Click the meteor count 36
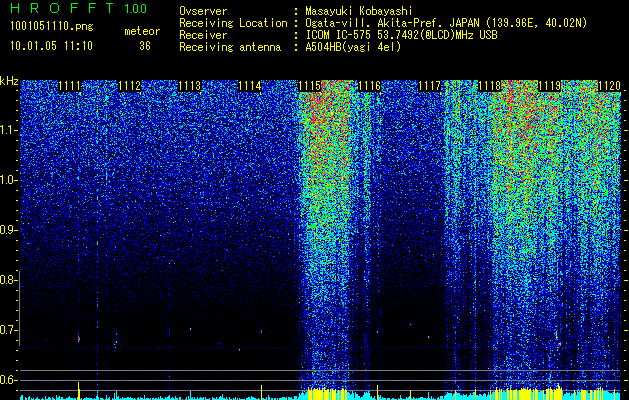629x400 pixels. pyautogui.click(x=145, y=46)
